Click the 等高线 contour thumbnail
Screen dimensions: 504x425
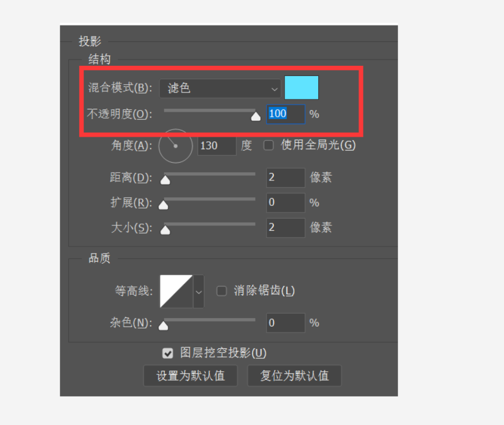pos(176,292)
